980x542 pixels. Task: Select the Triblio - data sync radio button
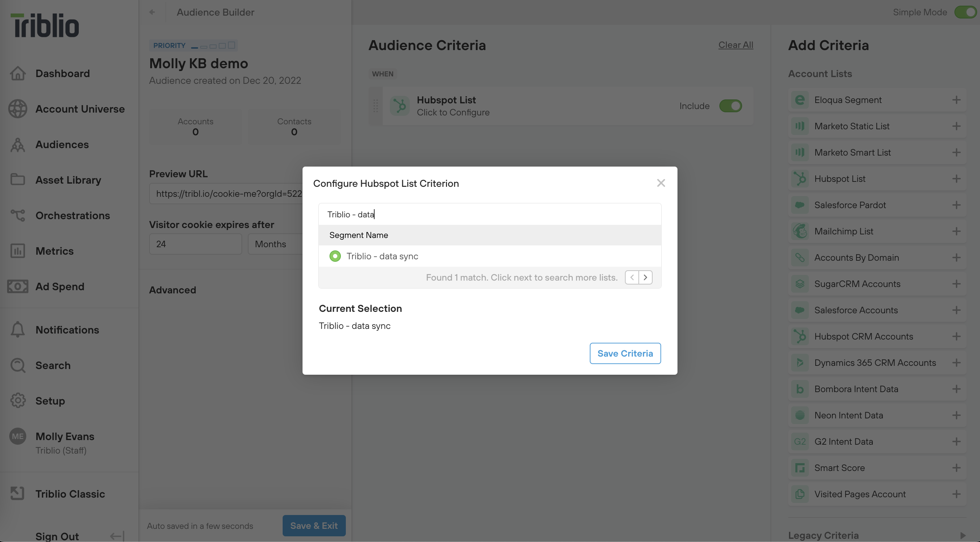(335, 256)
